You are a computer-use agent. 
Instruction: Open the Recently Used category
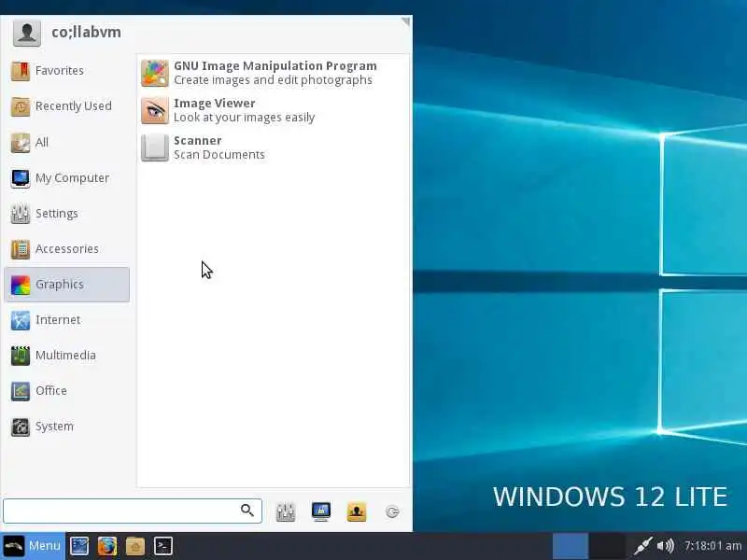[x=66, y=106]
